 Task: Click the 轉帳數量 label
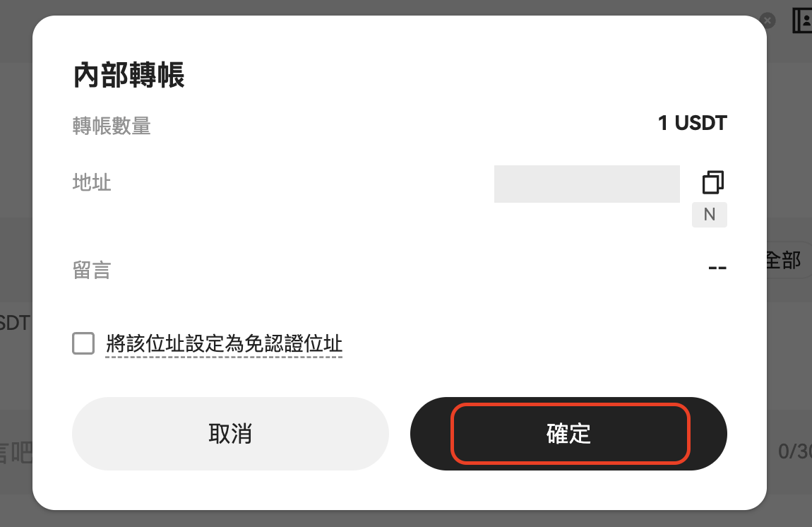112,126
